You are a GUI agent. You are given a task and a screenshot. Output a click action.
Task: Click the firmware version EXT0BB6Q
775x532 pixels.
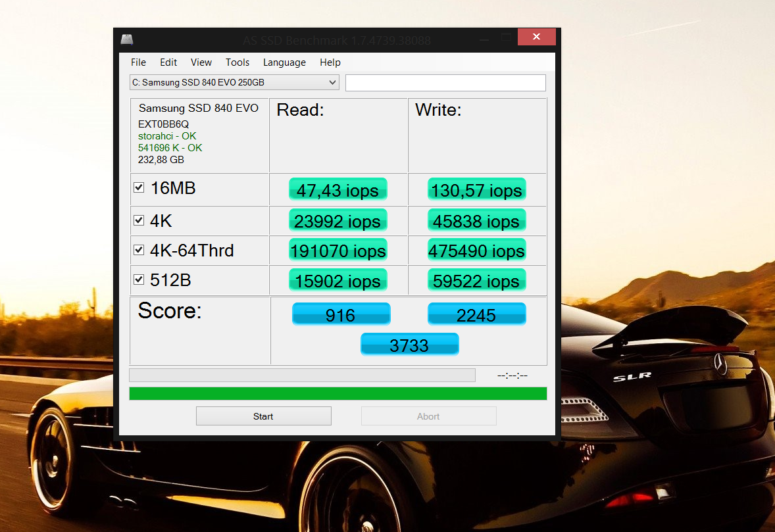point(163,124)
